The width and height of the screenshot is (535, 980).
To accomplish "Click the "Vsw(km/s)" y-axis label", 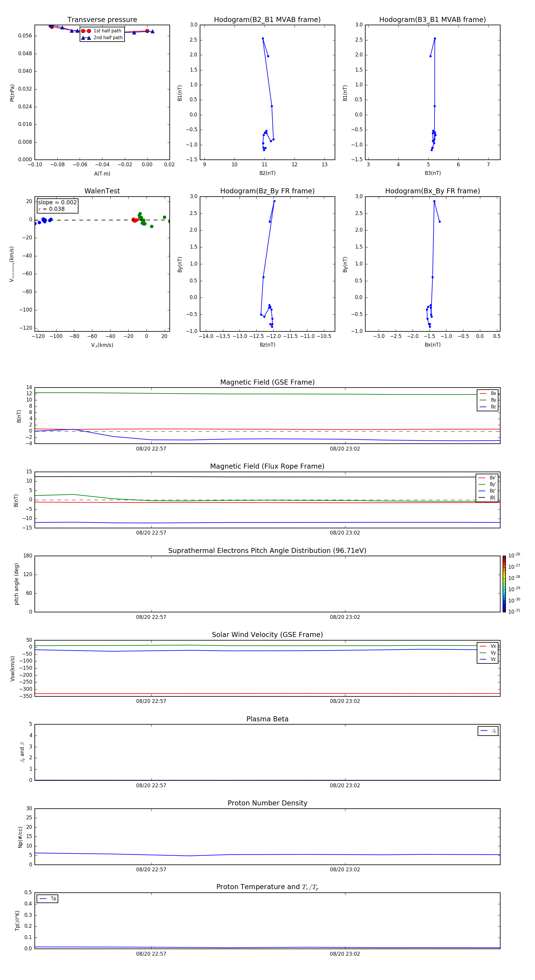I will (12, 668).
